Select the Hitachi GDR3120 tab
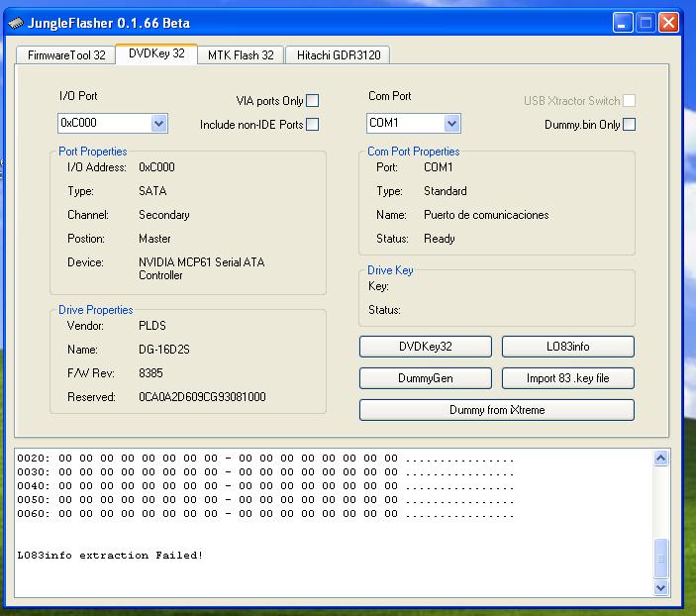 [x=339, y=55]
